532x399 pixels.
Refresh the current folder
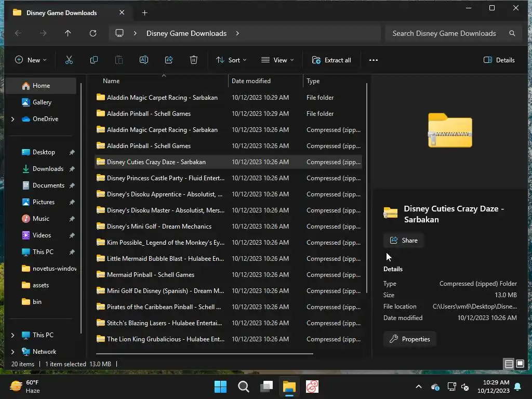(92, 33)
